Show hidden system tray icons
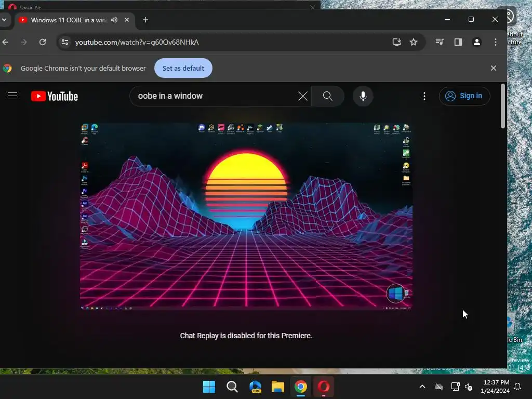The height and width of the screenshot is (399, 532). (x=422, y=387)
